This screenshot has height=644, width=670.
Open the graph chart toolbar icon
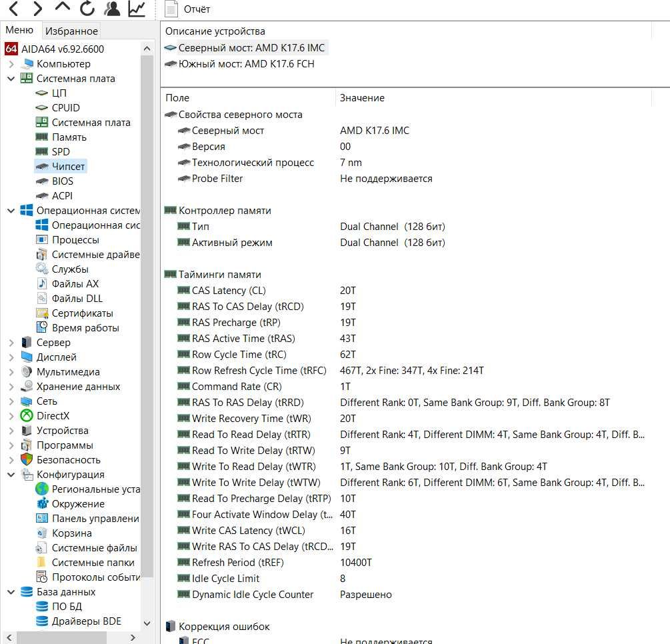point(137,9)
